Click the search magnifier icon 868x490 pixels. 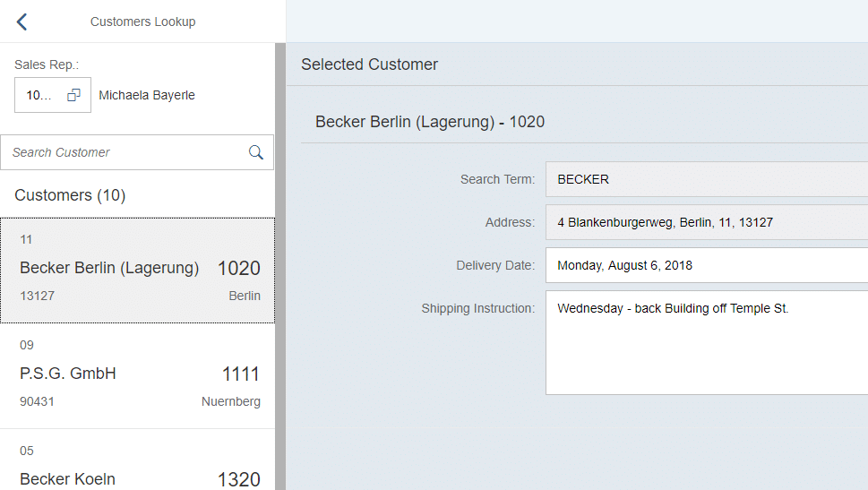[x=256, y=152]
